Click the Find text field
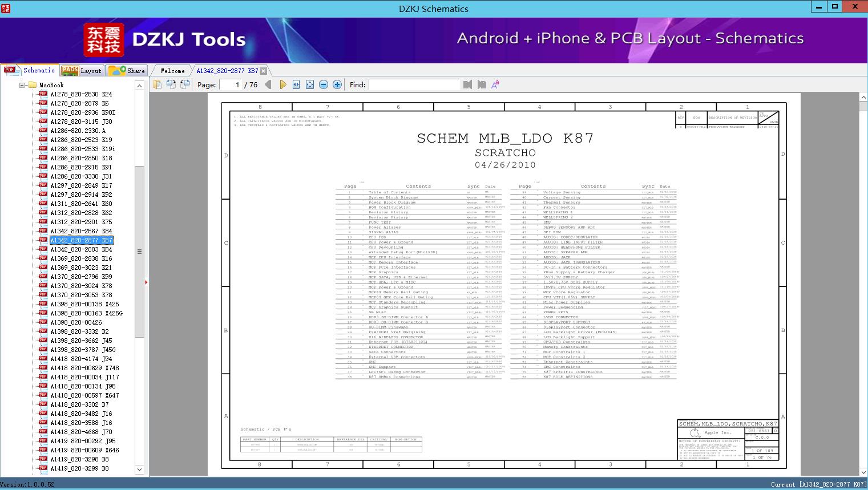Screen dimensions: 868x490 coord(414,84)
